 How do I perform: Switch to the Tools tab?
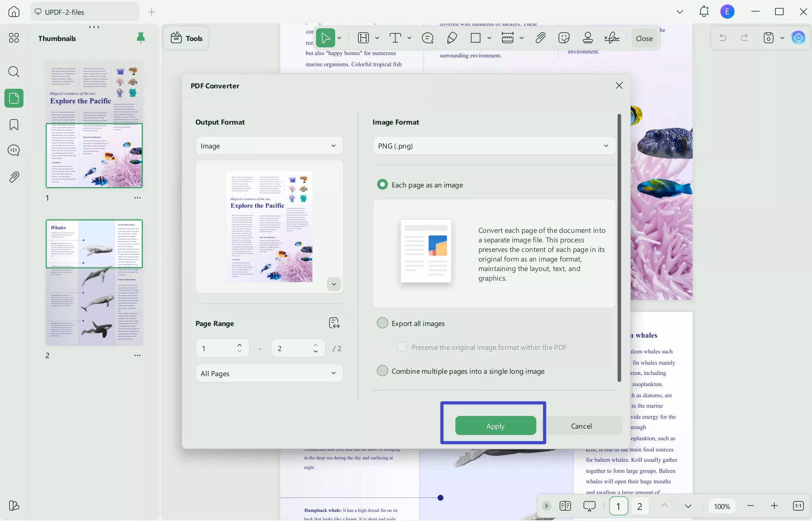pos(186,38)
